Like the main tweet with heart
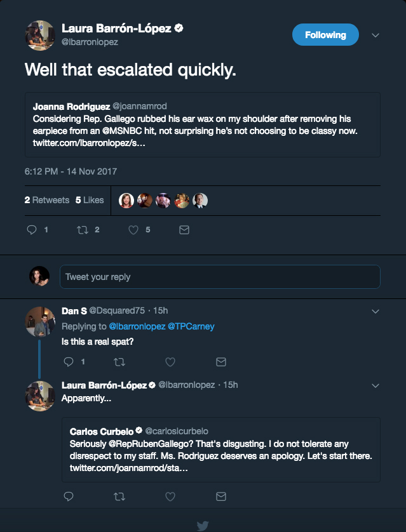 point(133,230)
